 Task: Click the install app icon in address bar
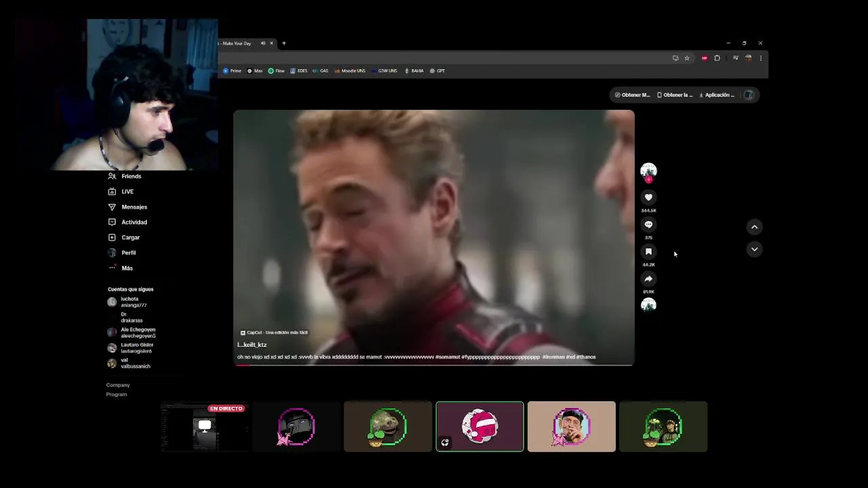coord(675,58)
